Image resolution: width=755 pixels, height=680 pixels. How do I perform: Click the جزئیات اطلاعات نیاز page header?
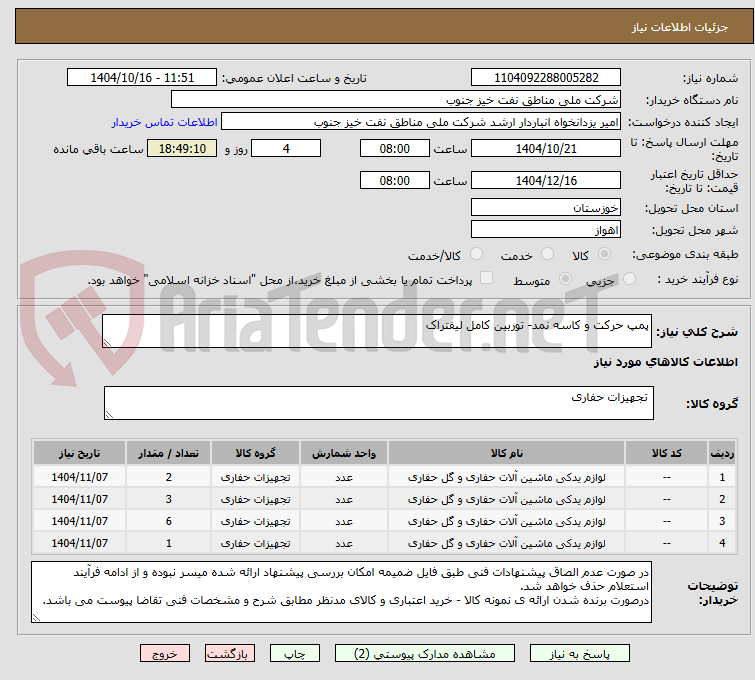679,27
